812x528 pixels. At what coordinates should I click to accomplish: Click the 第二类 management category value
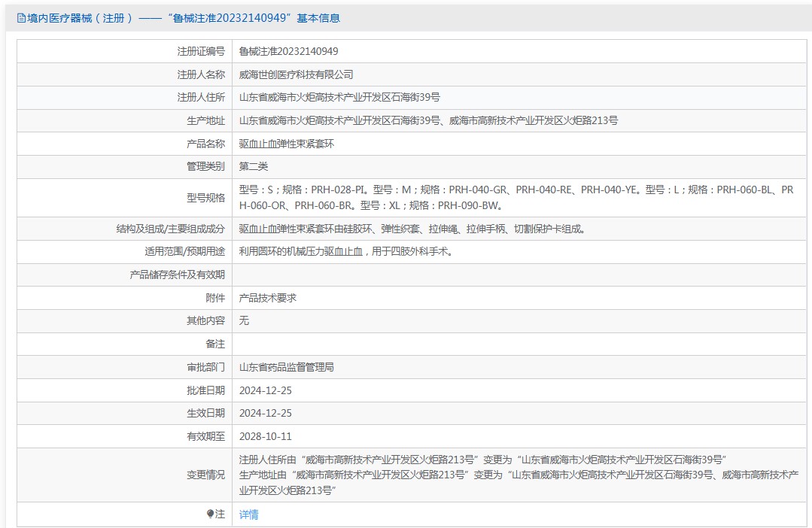254,166
